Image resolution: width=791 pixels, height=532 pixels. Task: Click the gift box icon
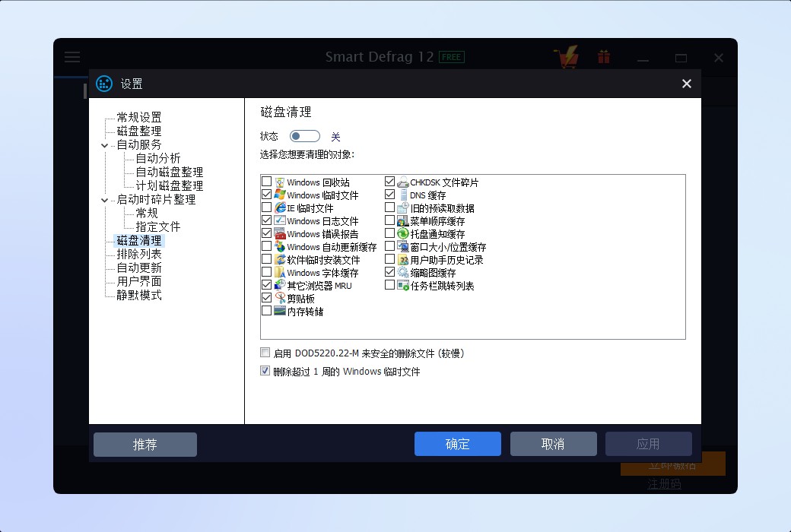click(x=604, y=57)
